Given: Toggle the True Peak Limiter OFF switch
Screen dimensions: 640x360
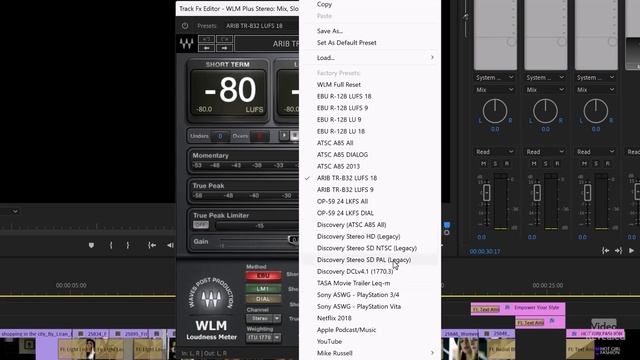Looking at the screenshot, I should (200, 225).
